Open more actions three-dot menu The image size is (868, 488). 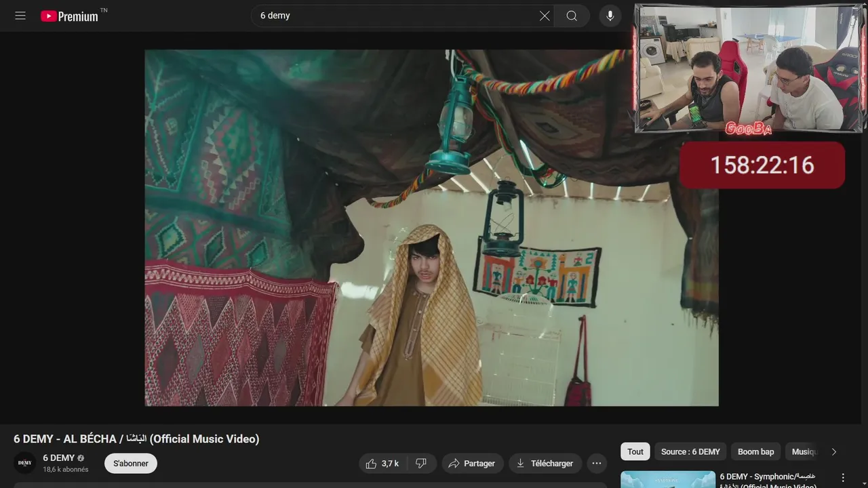click(x=597, y=464)
